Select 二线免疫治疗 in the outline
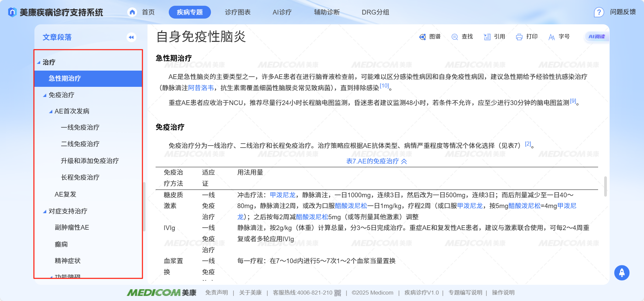 point(80,144)
